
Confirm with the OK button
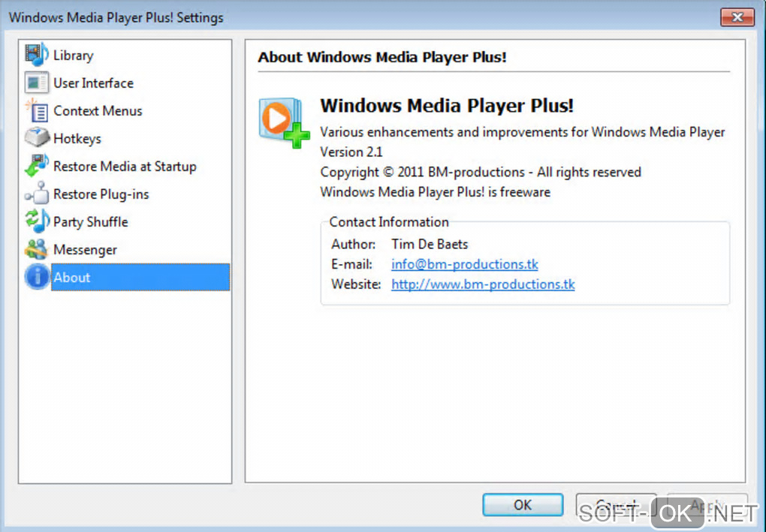(x=523, y=504)
